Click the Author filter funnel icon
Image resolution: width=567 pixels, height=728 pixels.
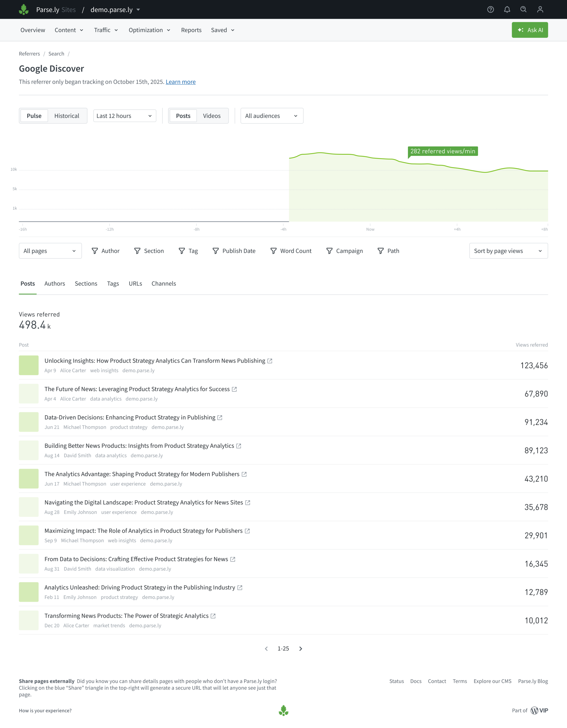(x=95, y=251)
